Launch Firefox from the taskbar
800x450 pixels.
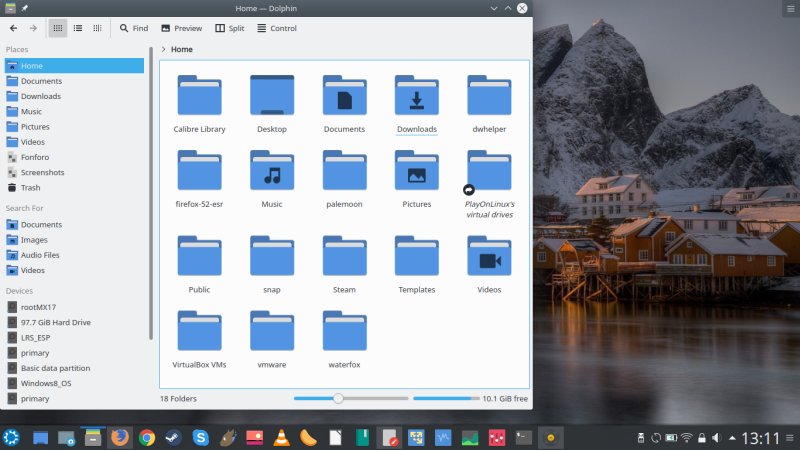coord(120,437)
